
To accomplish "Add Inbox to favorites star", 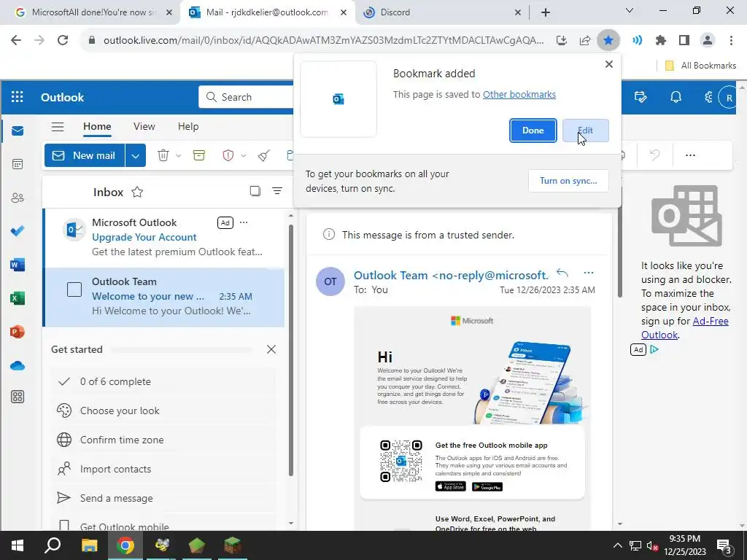I will 137,192.
